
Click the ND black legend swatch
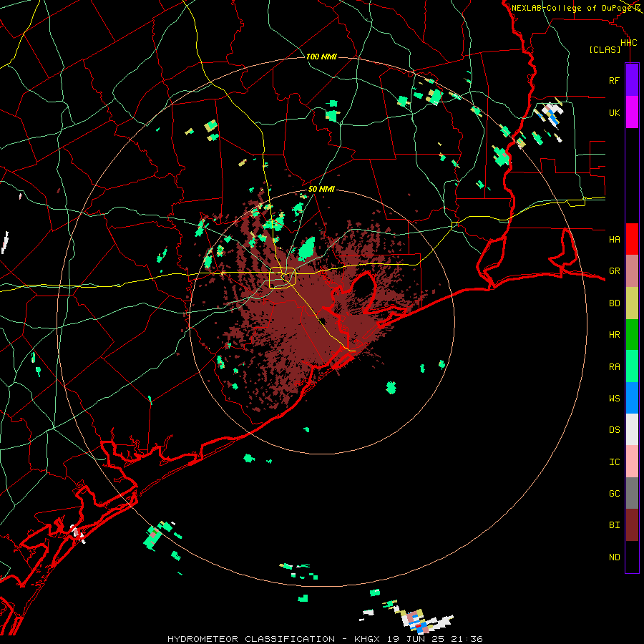[632, 557]
